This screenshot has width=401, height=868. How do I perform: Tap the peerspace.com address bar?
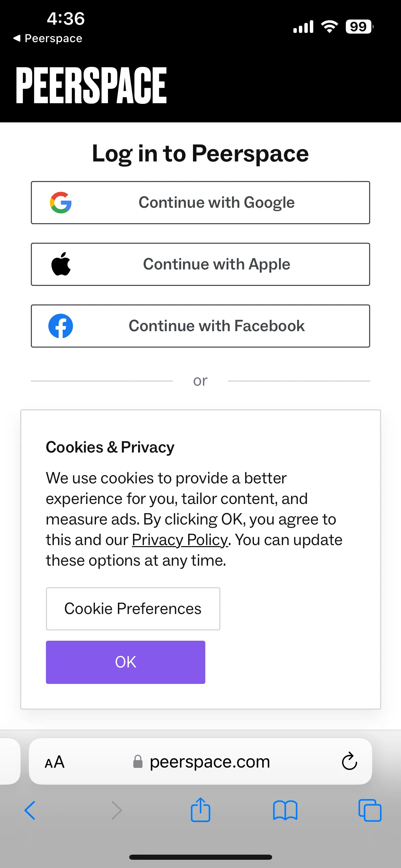tap(200, 761)
